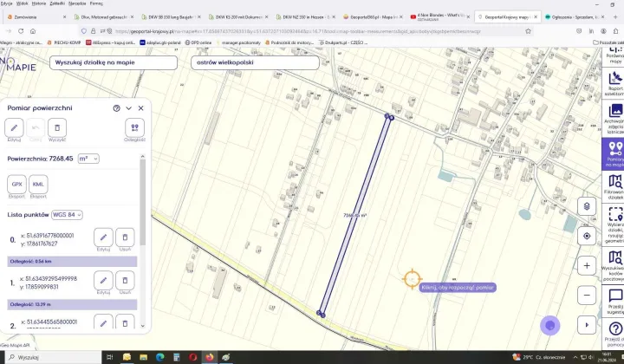Zoom in on the map

pyautogui.click(x=587, y=265)
